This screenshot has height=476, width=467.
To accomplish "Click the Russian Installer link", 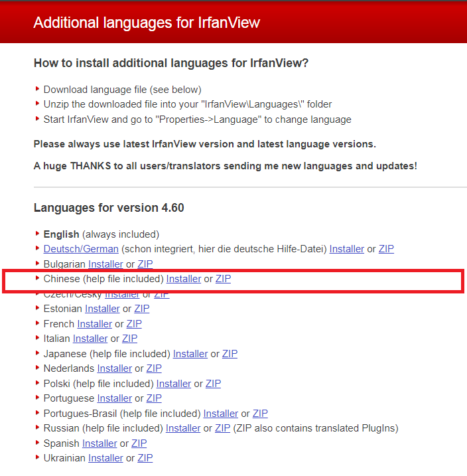I will (183, 428).
